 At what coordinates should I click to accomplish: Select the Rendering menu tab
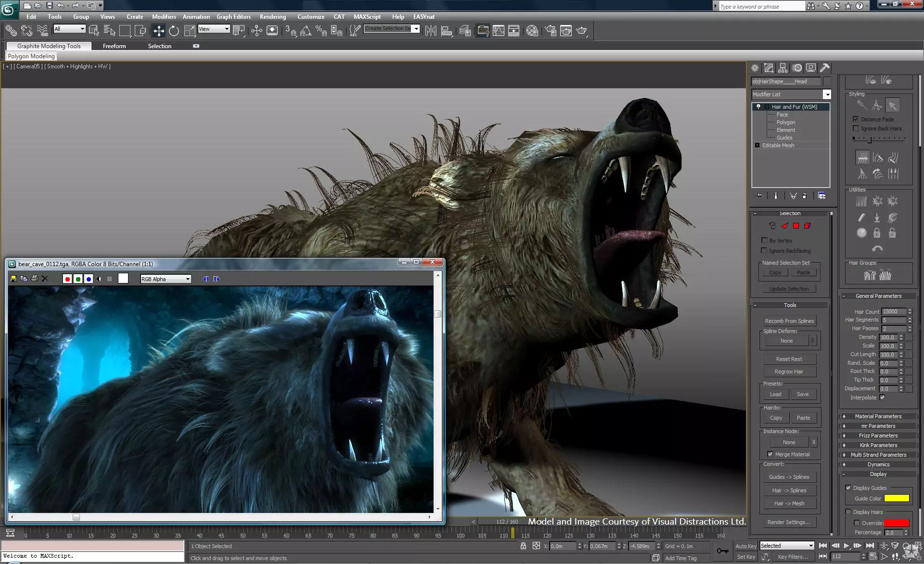[273, 16]
